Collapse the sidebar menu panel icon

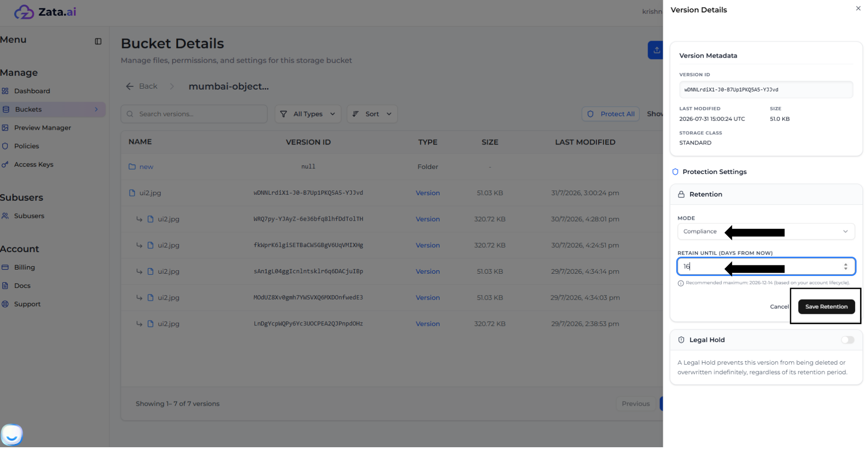click(x=98, y=42)
